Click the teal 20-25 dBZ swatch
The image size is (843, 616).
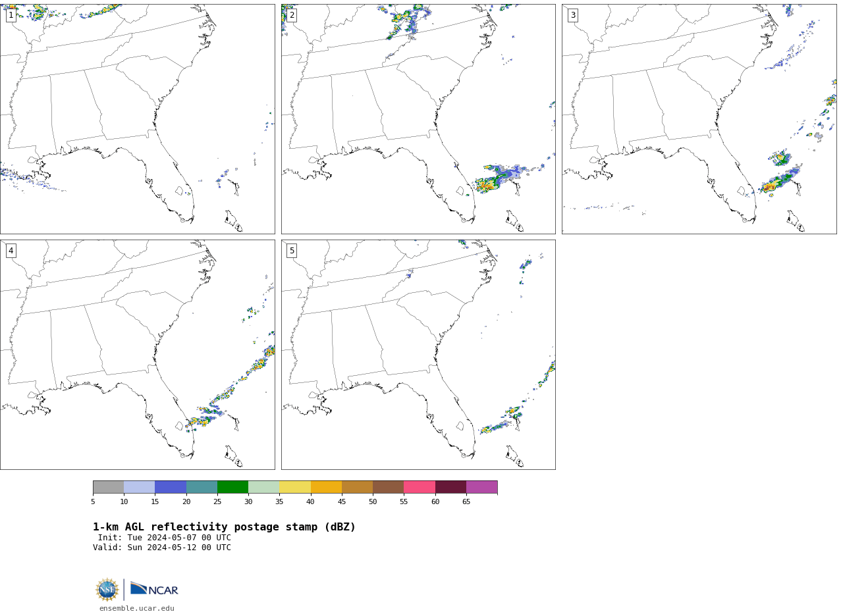click(202, 487)
